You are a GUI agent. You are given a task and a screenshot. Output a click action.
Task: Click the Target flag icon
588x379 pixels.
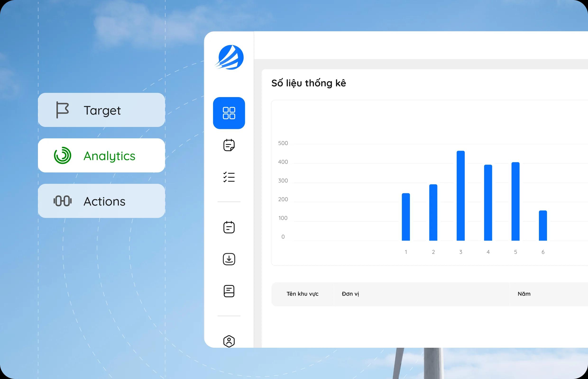coord(62,110)
